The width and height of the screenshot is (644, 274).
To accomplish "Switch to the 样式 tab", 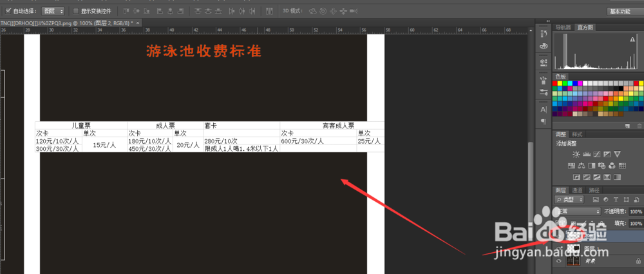I will pyautogui.click(x=577, y=135).
